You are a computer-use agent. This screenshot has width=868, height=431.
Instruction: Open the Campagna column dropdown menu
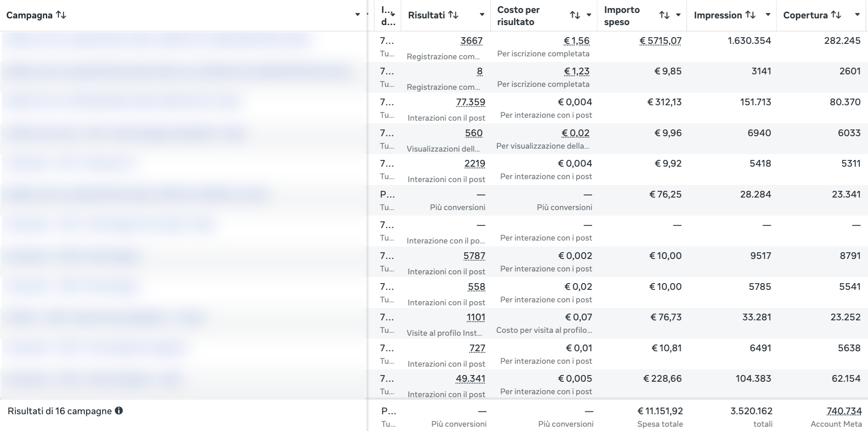pos(357,15)
